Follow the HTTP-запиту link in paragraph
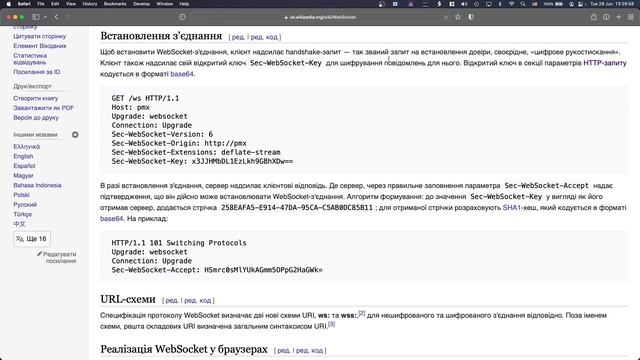Viewport: 640px width, 360px height. (604, 63)
